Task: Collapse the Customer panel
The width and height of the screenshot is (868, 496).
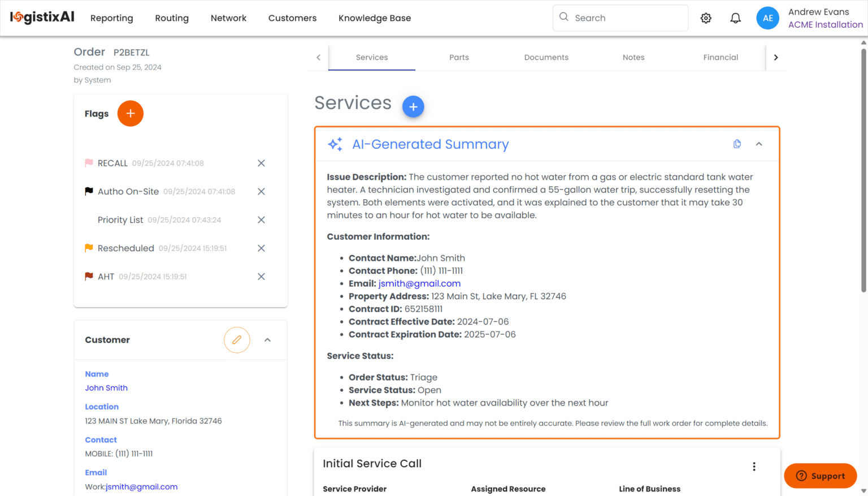Action: coord(268,340)
